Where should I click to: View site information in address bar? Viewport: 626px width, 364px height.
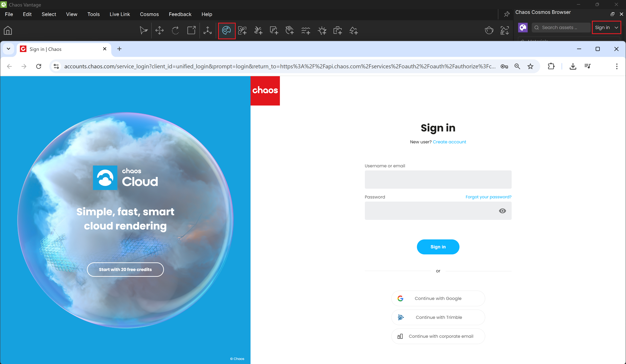click(56, 66)
